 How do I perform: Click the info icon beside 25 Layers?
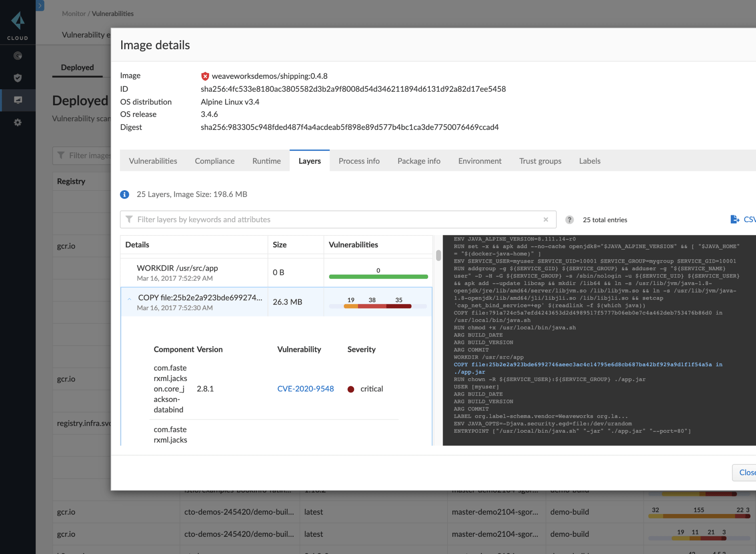pos(124,195)
